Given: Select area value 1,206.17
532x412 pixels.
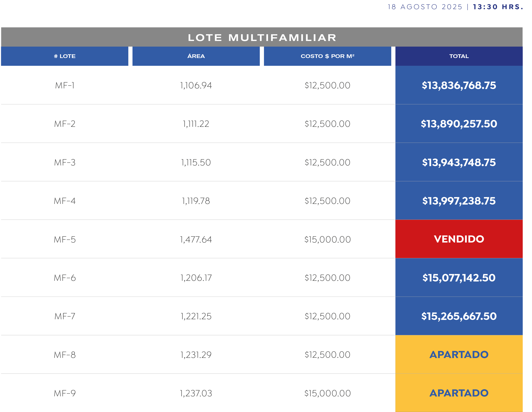Looking at the screenshot, I should click(196, 278).
